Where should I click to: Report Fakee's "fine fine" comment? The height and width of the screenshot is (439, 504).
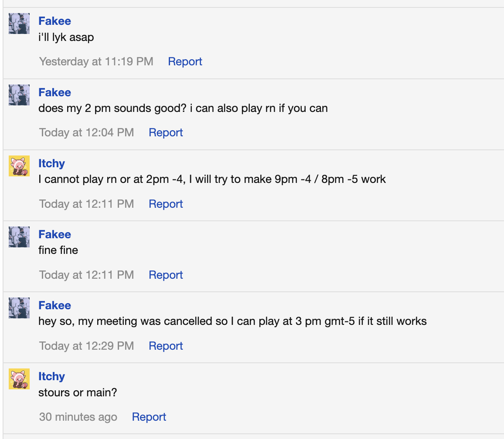(x=166, y=275)
